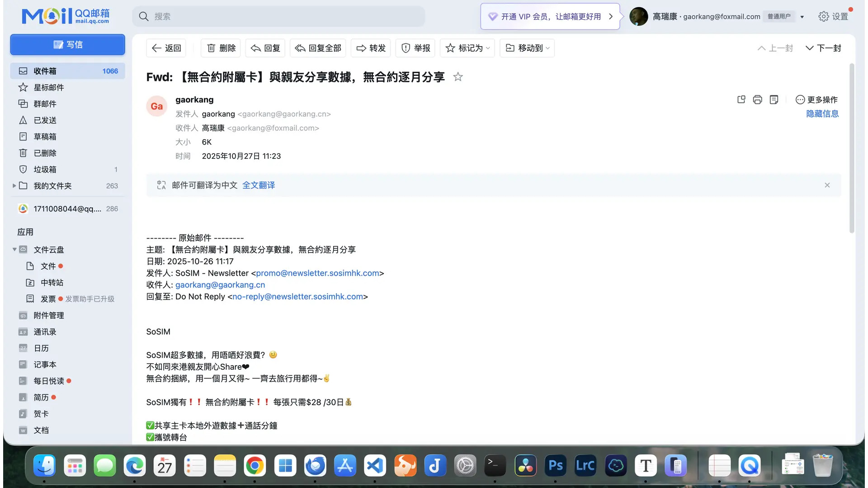Dismiss the translation suggestion bar
Screen dimensions: 868x488
click(x=827, y=185)
